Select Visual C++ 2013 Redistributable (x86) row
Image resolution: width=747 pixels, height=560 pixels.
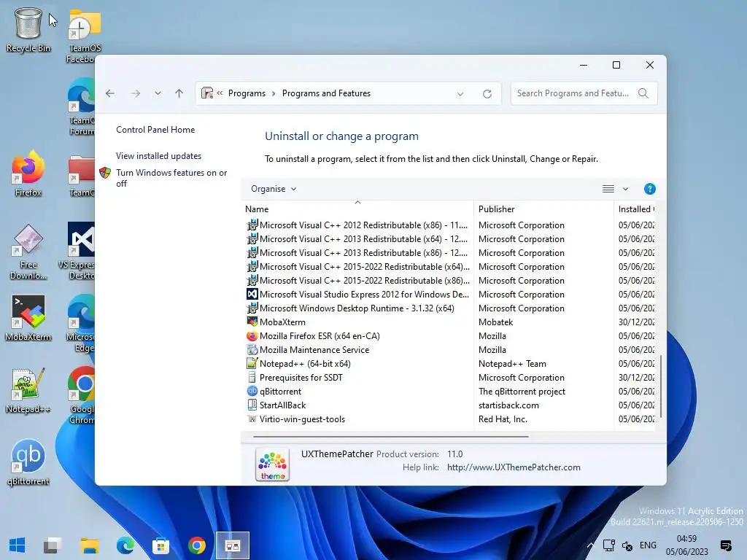pos(449,253)
